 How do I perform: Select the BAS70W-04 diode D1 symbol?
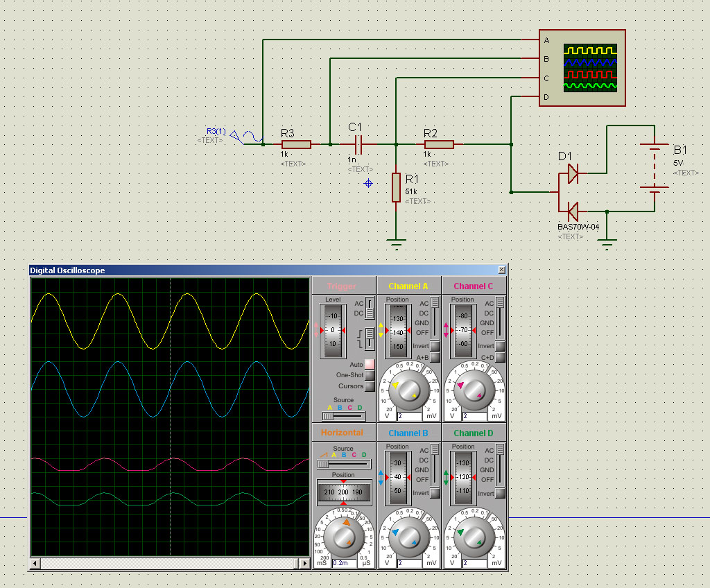571,191
